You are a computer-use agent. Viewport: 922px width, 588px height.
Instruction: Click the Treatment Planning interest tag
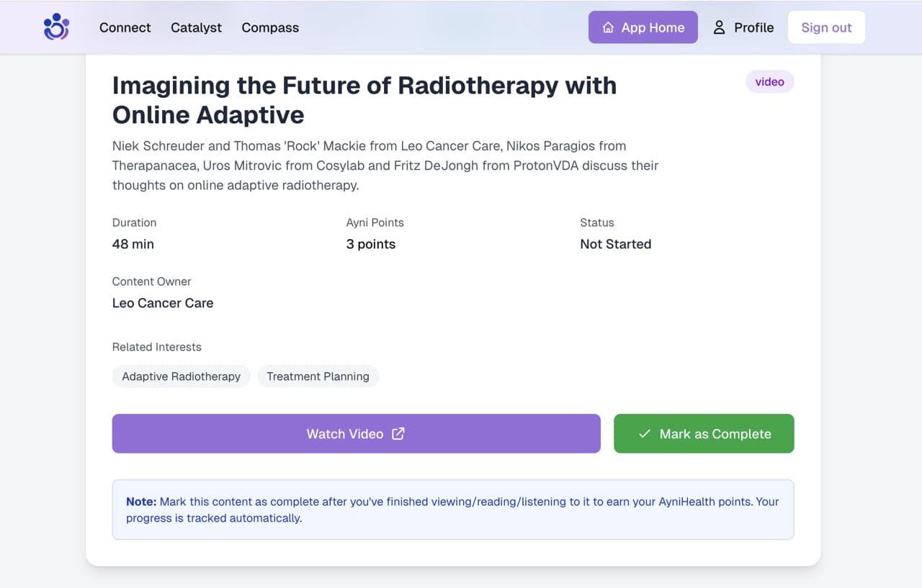(x=318, y=376)
